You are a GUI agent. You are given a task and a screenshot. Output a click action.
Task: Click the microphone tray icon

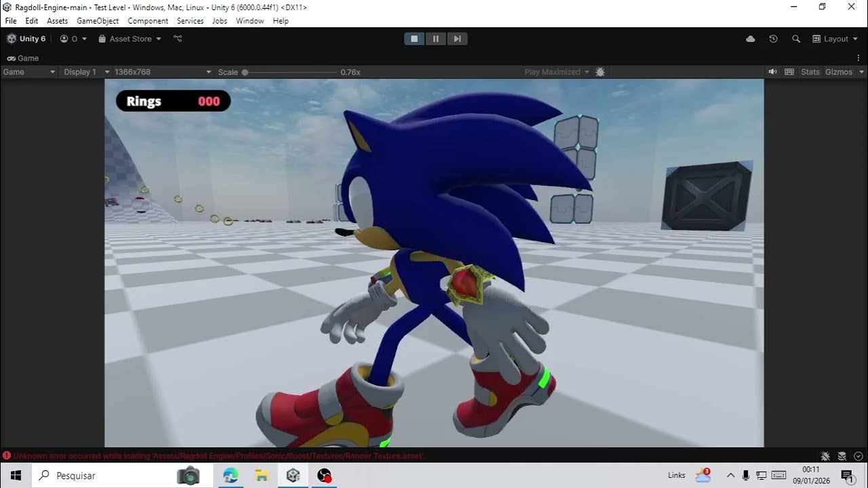click(x=746, y=475)
